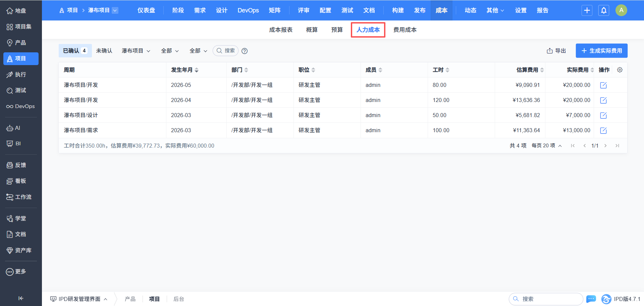The width and height of the screenshot is (644, 306).
Task: Sort table by 职位 column
Action: [x=307, y=70]
